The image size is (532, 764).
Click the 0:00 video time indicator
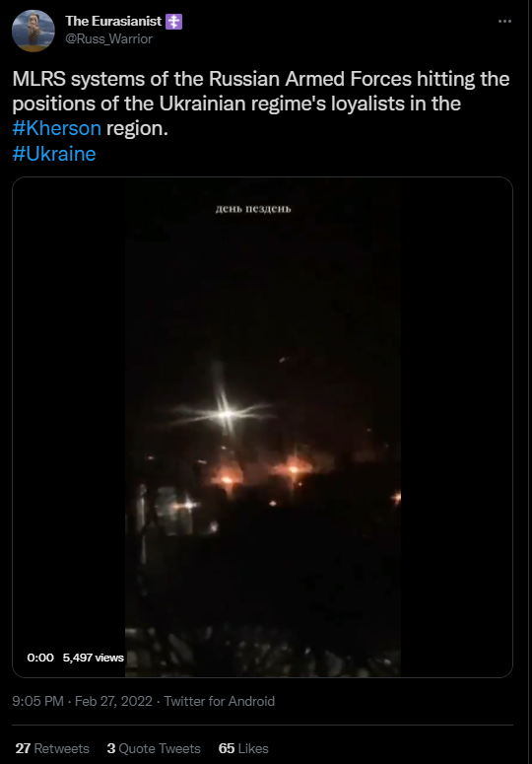[40, 658]
